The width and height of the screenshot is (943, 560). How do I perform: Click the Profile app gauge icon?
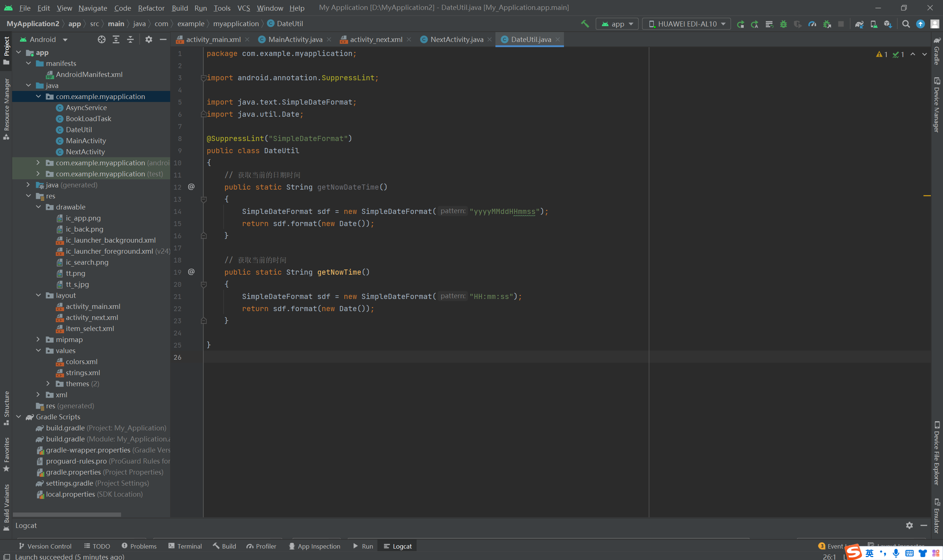click(812, 24)
